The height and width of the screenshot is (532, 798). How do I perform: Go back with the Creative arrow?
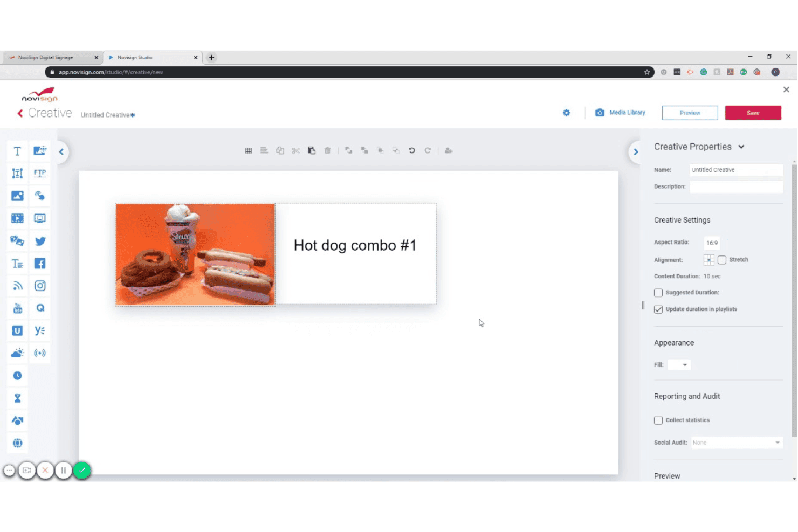[x=20, y=113]
